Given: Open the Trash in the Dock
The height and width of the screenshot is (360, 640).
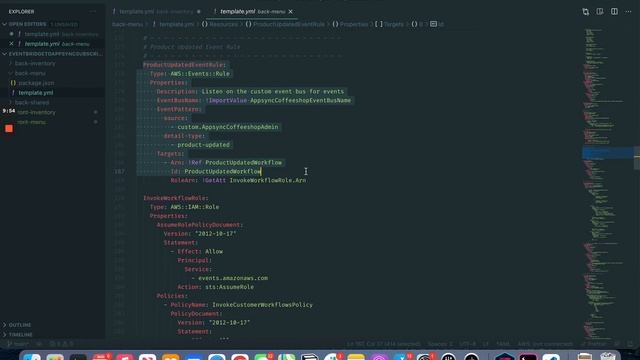Looking at the screenshot, I should [608, 357].
